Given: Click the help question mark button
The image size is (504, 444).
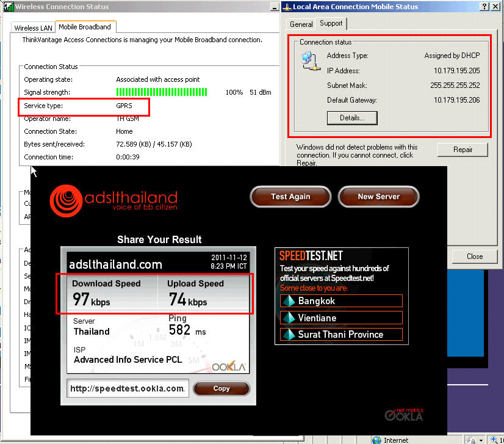Looking at the screenshot, I should pyautogui.click(x=484, y=7).
